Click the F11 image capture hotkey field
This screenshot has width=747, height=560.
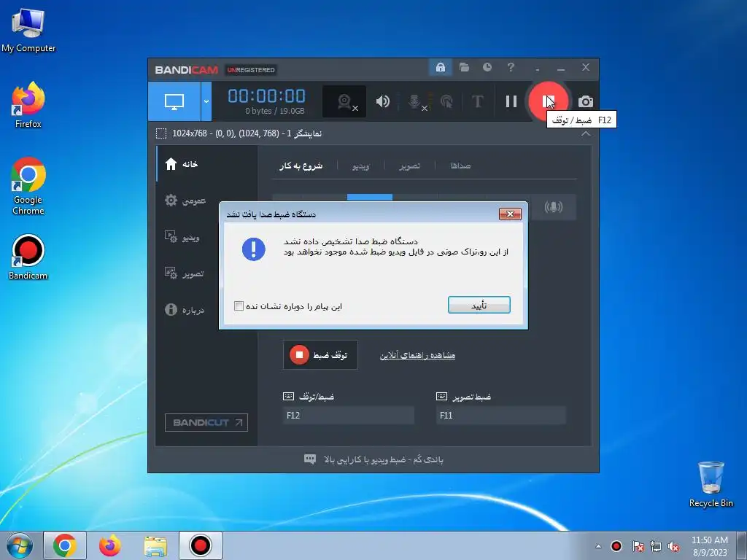click(500, 415)
